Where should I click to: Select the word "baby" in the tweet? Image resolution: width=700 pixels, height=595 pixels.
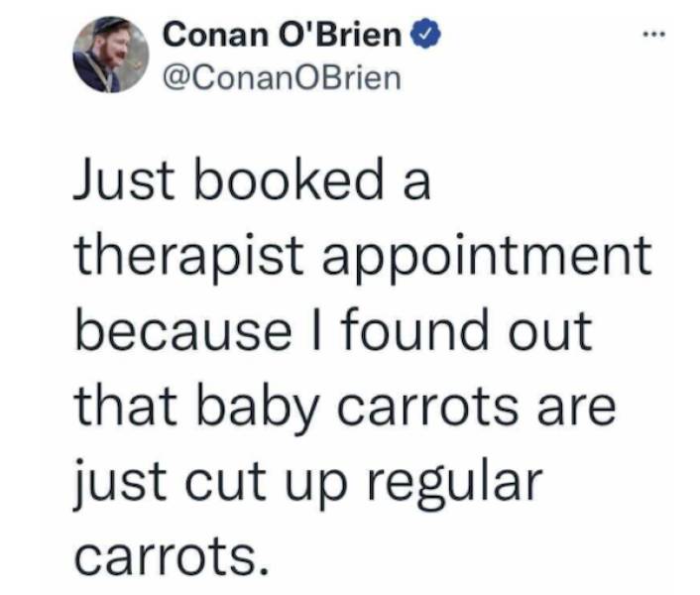pyautogui.click(x=258, y=410)
